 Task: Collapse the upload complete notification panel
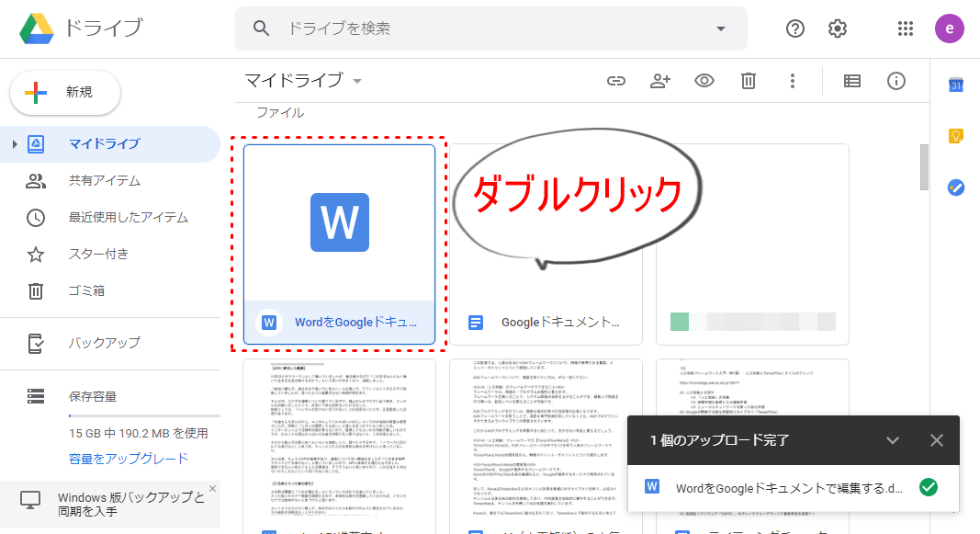pyautogui.click(x=892, y=440)
